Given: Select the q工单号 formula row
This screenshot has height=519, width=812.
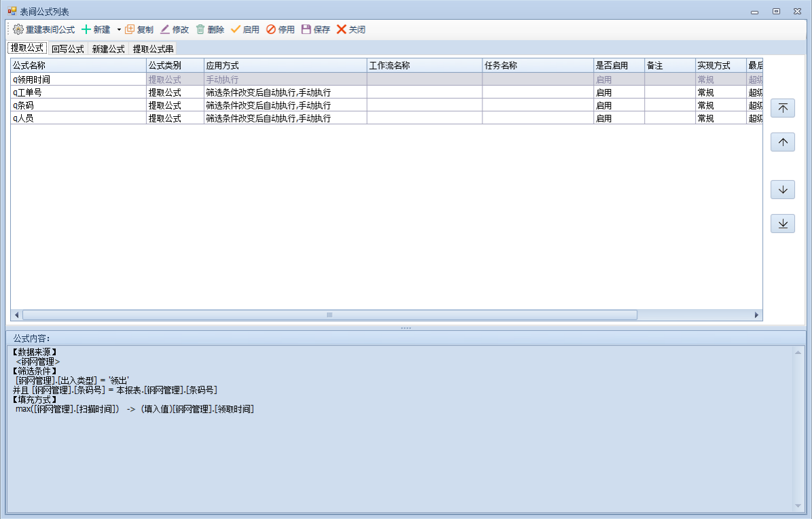Looking at the screenshot, I should click(78, 92).
